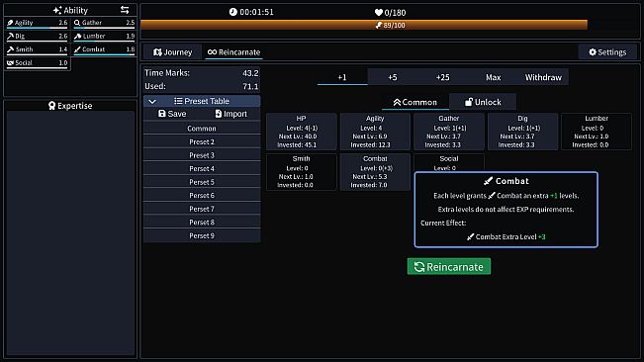Invest in the Agility upgrade card
The image size is (644, 362).
[x=375, y=132]
